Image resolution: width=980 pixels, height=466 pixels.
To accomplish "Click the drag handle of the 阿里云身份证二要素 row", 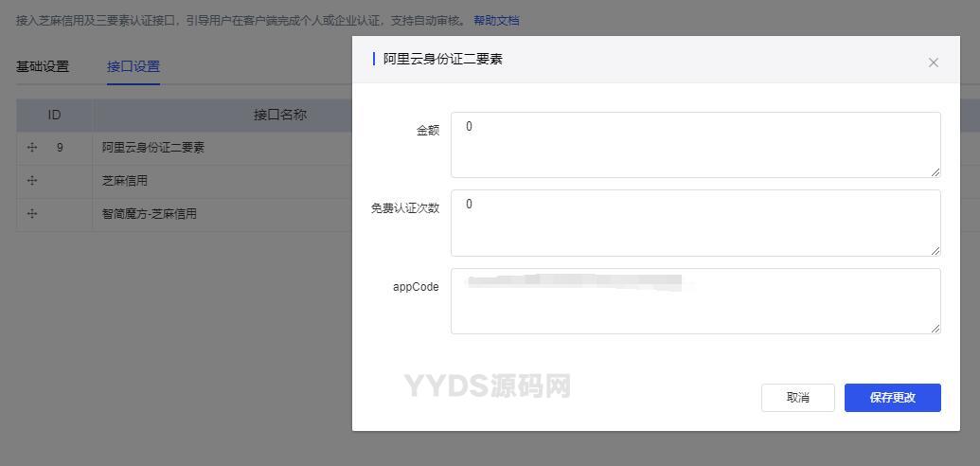I will [32, 148].
